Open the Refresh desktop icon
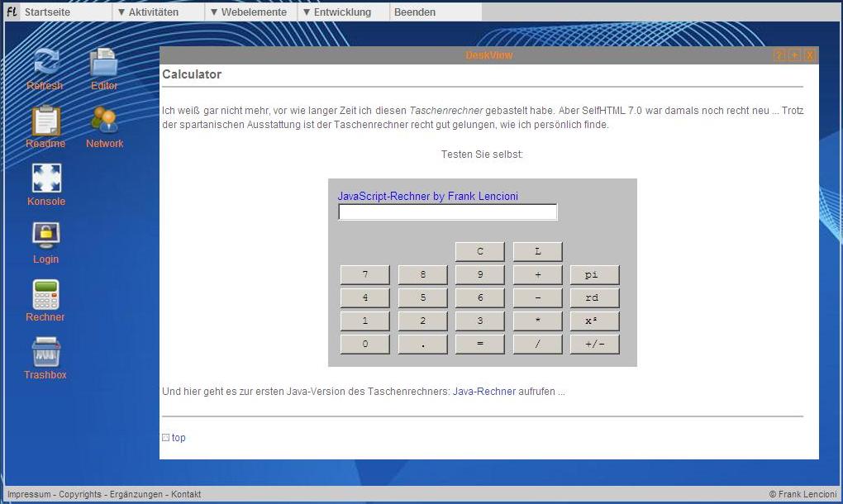The width and height of the screenshot is (843, 504). point(45,64)
